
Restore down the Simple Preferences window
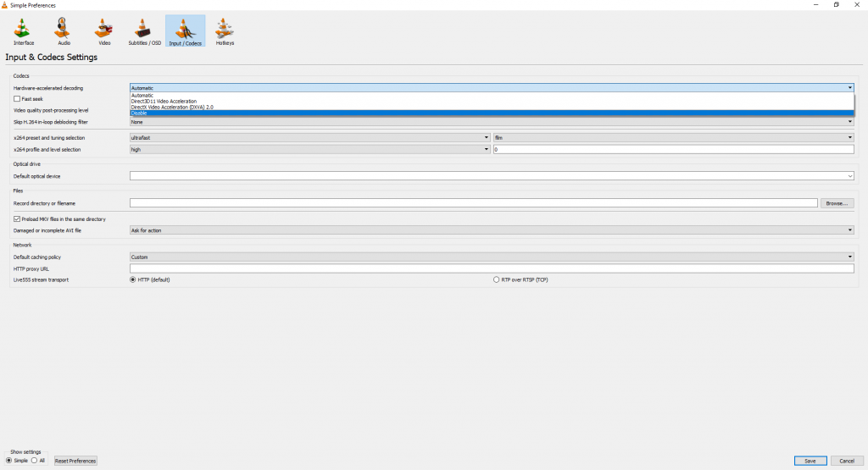point(837,5)
